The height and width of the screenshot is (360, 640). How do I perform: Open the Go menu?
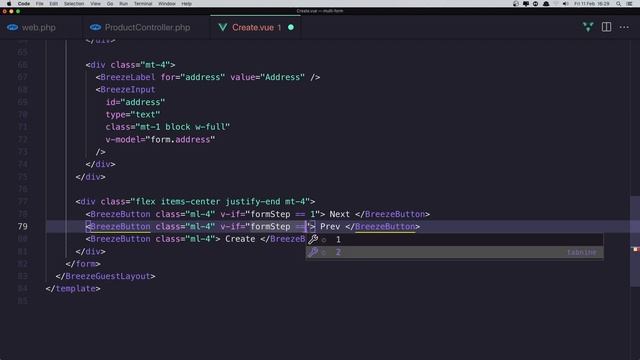110,4
